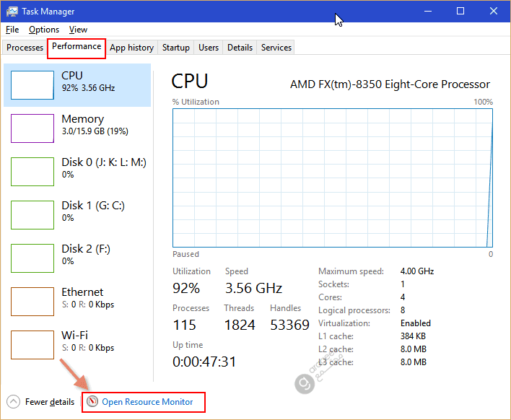Select the Disk 0 mini graph thumbnail

click(32, 172)
